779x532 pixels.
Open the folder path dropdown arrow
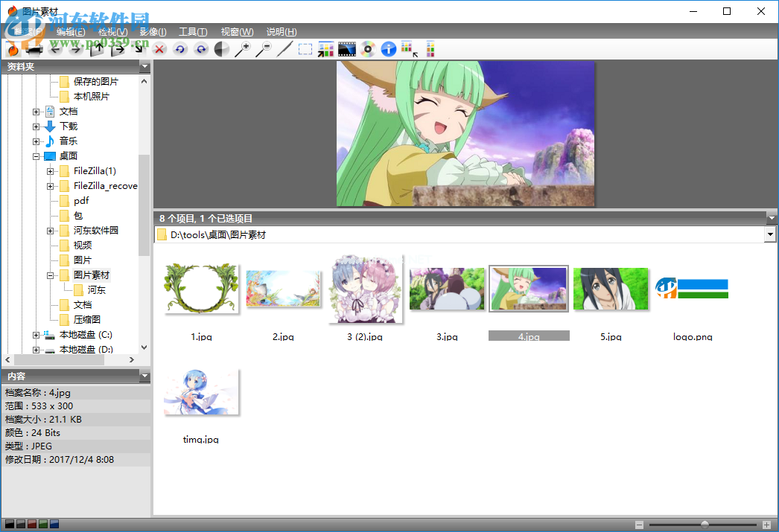coord(770,235)
